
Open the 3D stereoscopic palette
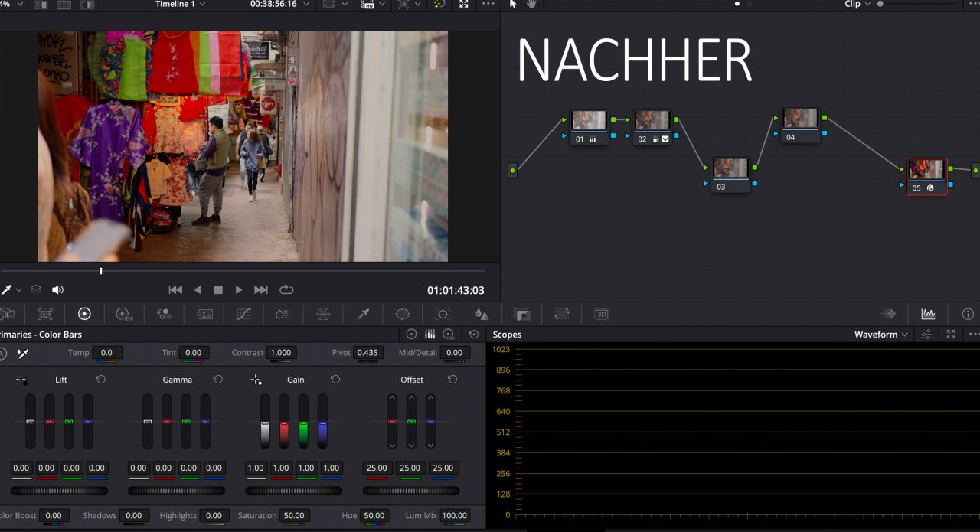coord(601,314)
